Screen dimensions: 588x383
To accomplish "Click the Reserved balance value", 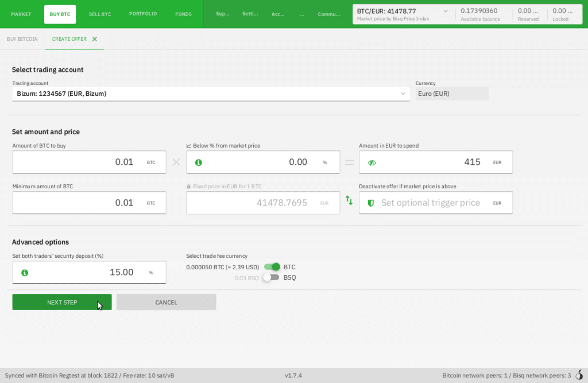I will 528,11.
